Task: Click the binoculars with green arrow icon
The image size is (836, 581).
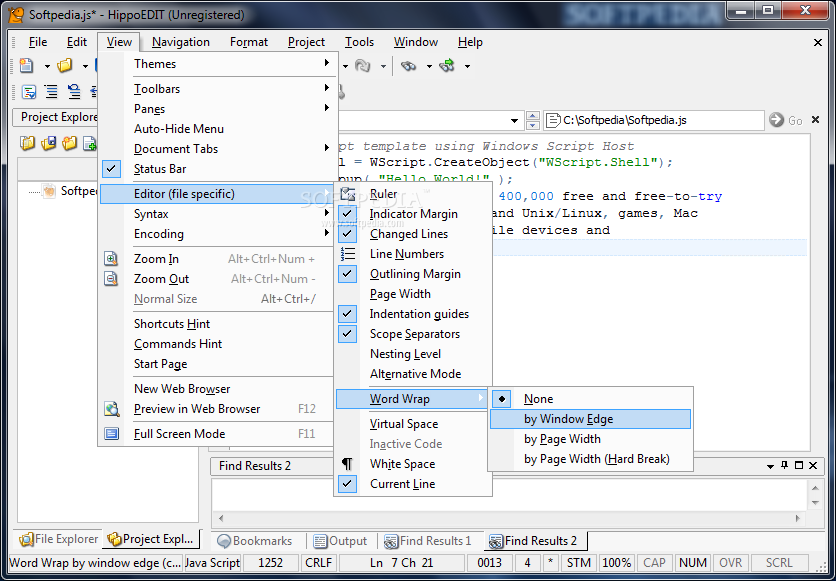Action: [x=447, y=66]
